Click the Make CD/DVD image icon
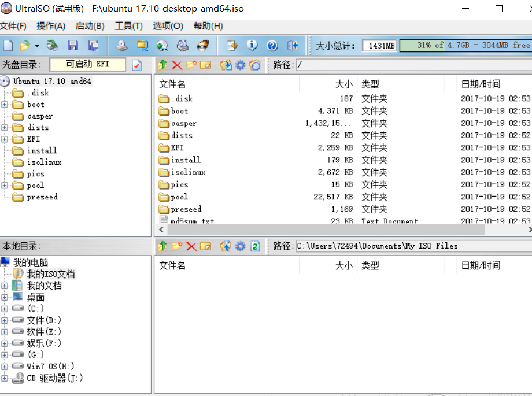This screenshot has width=532, height=396. coord(122,46)
